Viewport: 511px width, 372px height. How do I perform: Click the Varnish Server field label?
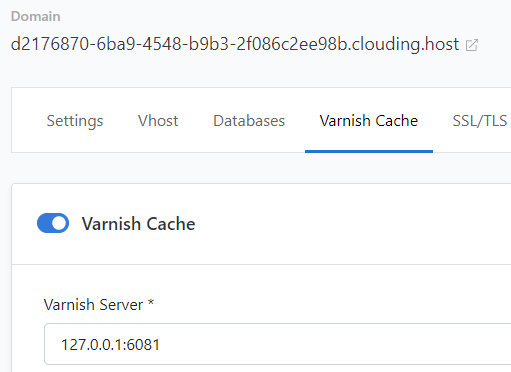[93, 305]
